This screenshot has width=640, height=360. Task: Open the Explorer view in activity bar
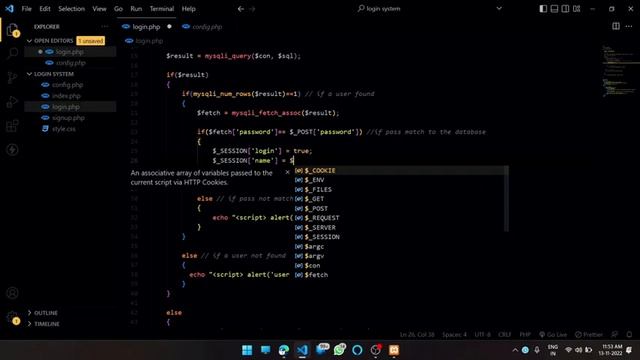point(12,31)
